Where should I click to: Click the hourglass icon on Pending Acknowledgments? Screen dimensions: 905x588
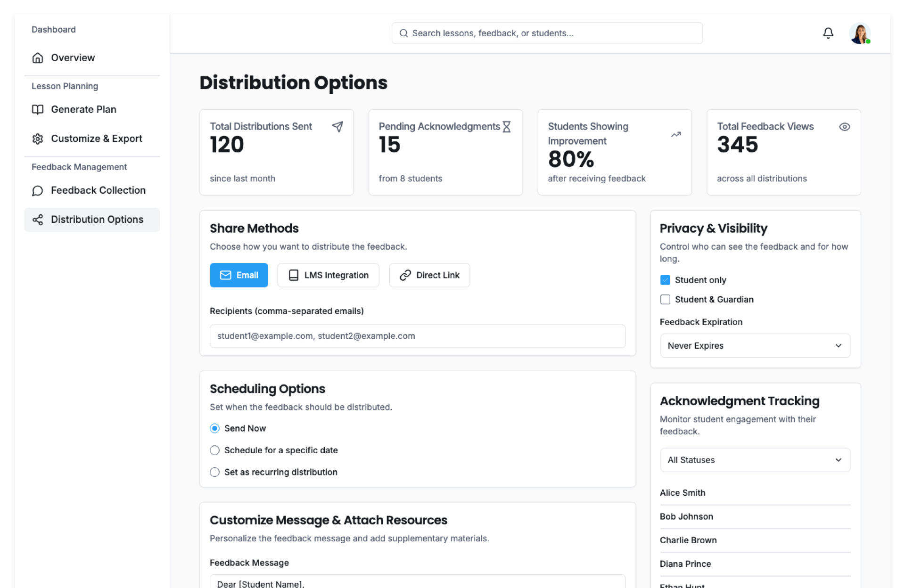point(506,127)
